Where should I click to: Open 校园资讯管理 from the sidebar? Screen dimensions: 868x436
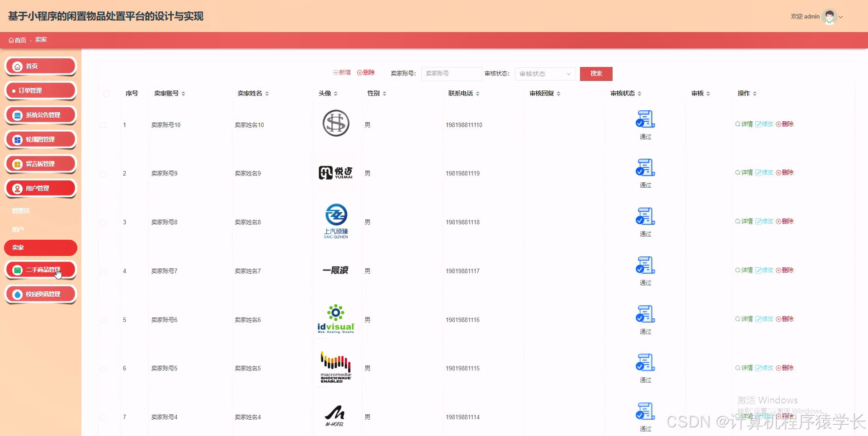pos(41,294)
